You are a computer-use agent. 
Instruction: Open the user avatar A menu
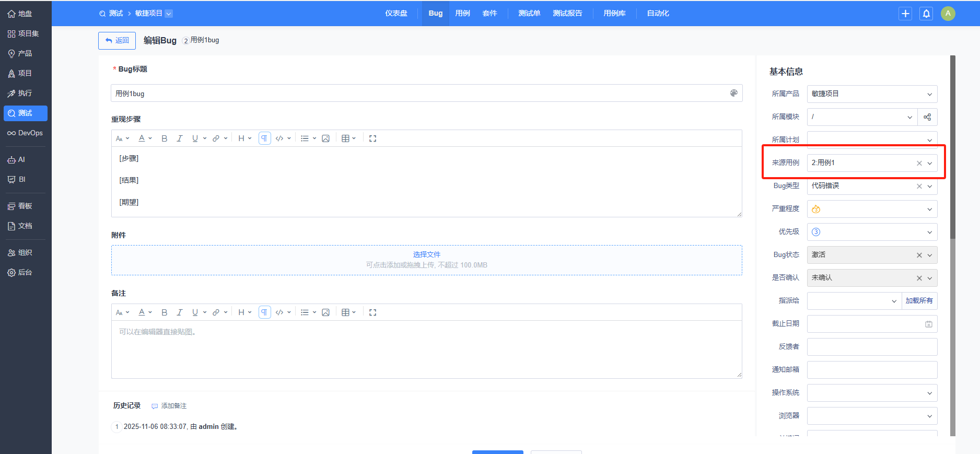[948, 14]
